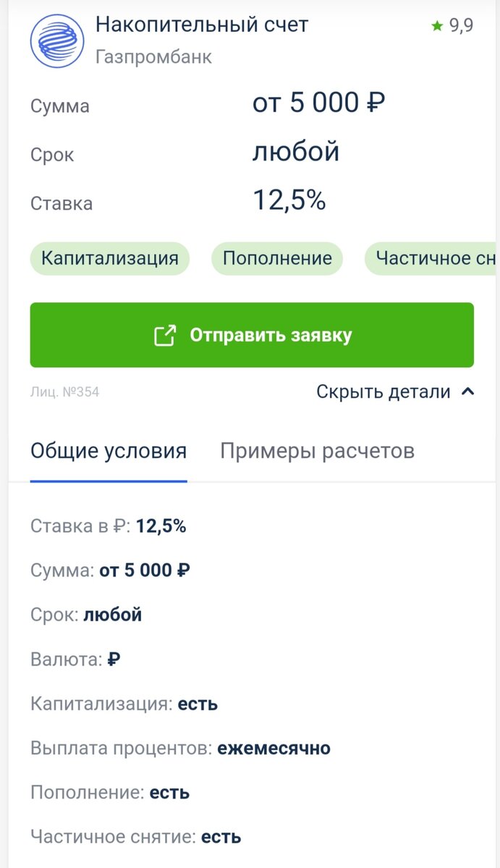Viewport: 500px width, 868px height.
Task: Click the 9,9 rating value
Action: pyautogui.click(x=461, y=26)
